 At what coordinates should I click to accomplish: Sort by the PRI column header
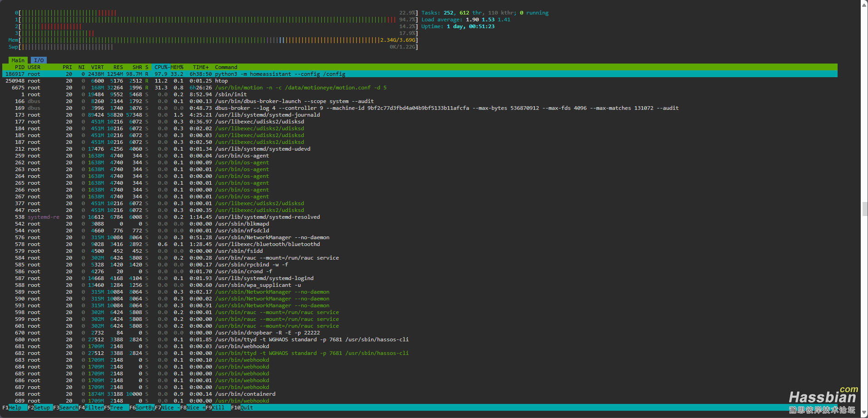(67, 67)
